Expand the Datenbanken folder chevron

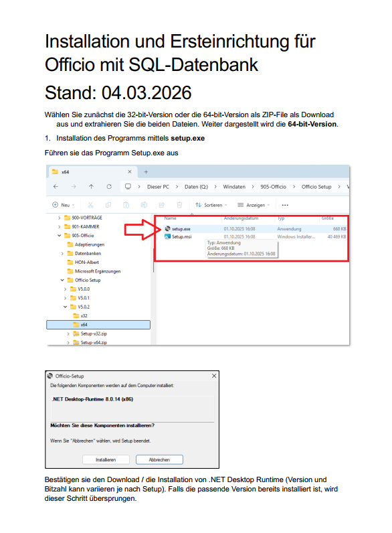pyautogui.click(x=62, y=254)
